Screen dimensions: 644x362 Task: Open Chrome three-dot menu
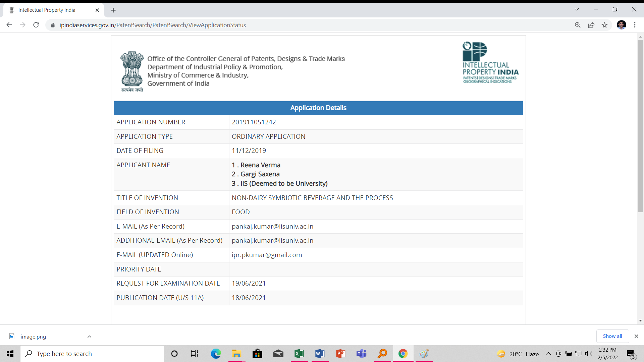click(635, 25)
